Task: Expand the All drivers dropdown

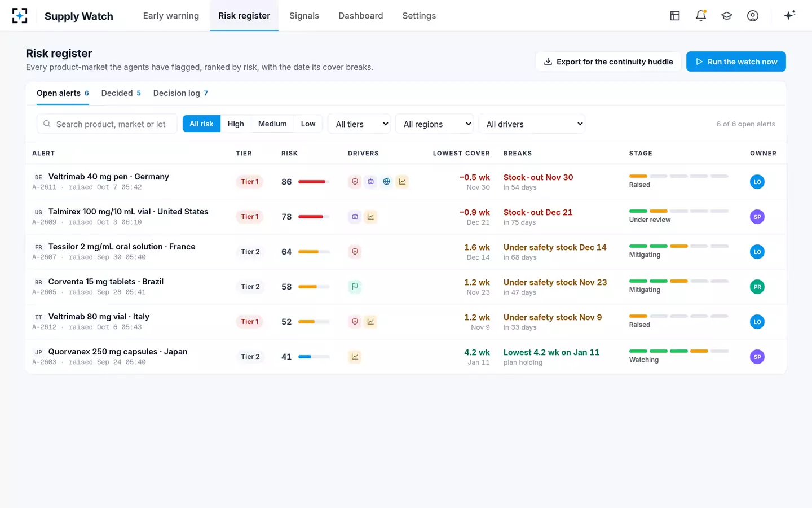Action: (532, 124)
